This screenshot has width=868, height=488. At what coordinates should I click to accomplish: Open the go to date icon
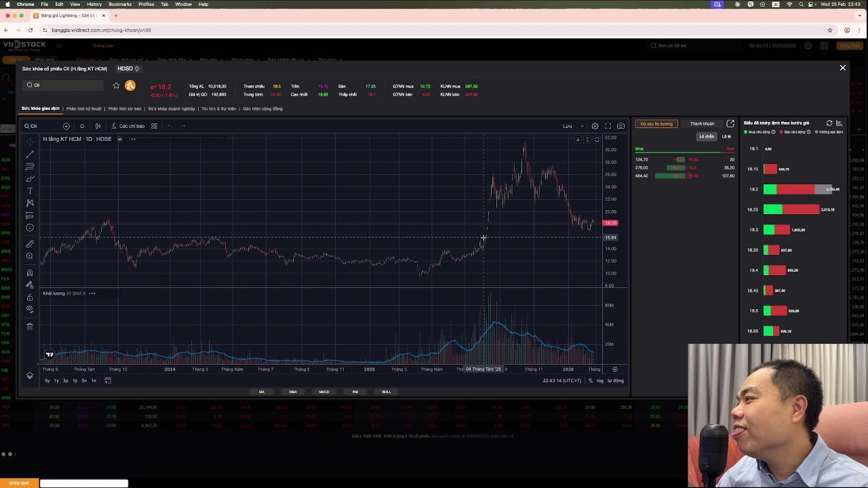tap(107, 381)
